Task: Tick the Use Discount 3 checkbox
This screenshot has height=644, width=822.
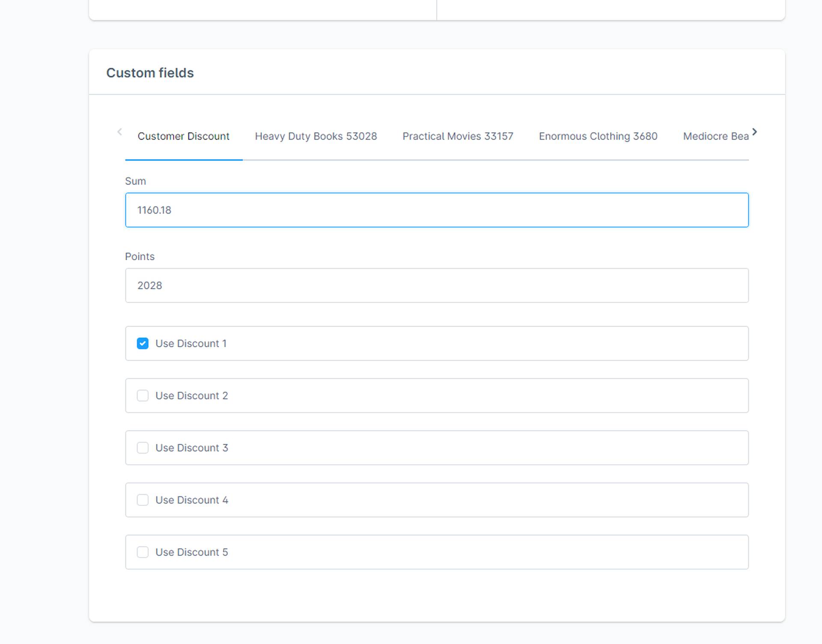Action: pyautogui.click(x=143, y=448)
